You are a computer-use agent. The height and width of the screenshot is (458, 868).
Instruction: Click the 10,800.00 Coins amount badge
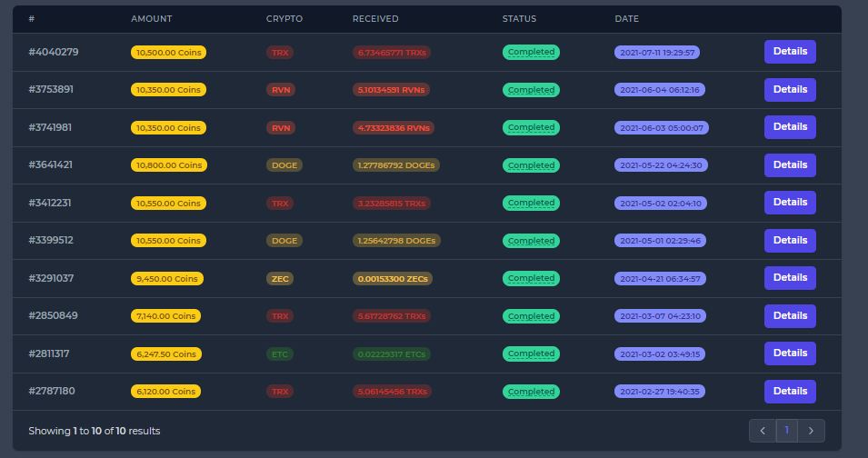[169, 165]
